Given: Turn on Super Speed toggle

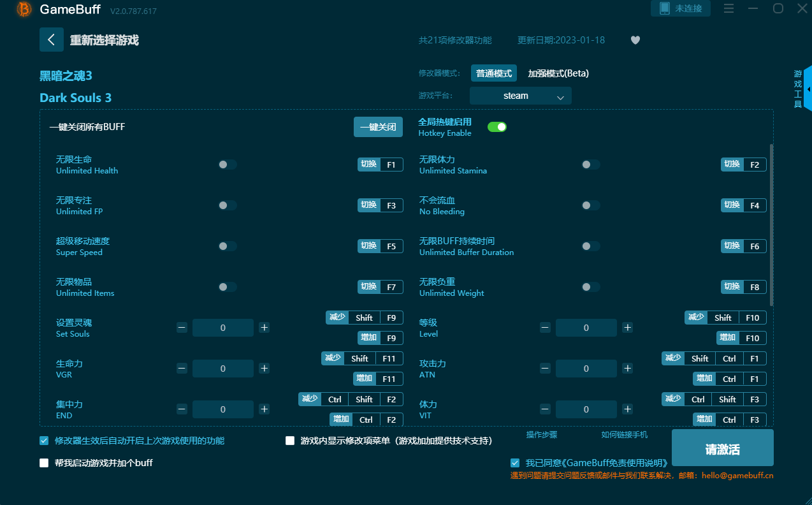Looking at the screenshot, I should pyautogui.click(x=228, y=246).
